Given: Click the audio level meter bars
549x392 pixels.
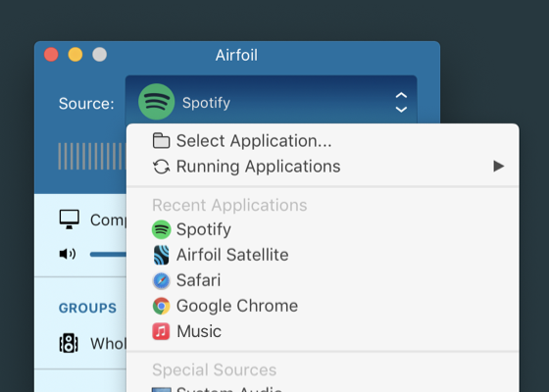Looking at the screenshot, I should pos(92,156).
